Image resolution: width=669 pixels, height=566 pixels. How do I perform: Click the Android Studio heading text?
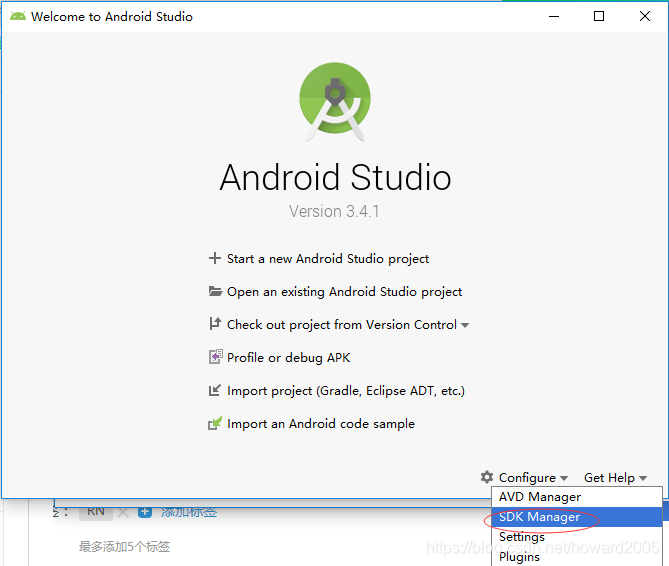click(335, 177)
